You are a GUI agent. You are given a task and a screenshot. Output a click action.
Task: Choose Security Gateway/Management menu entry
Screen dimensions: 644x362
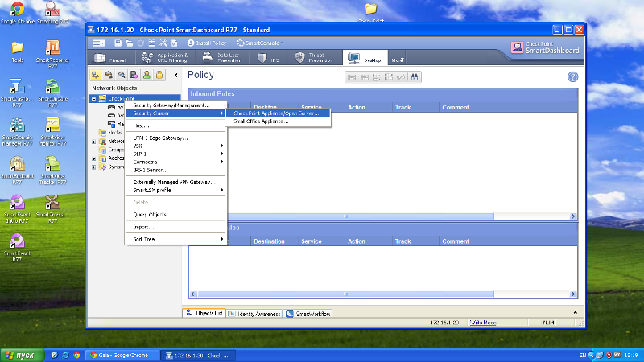tap(175, 105)
